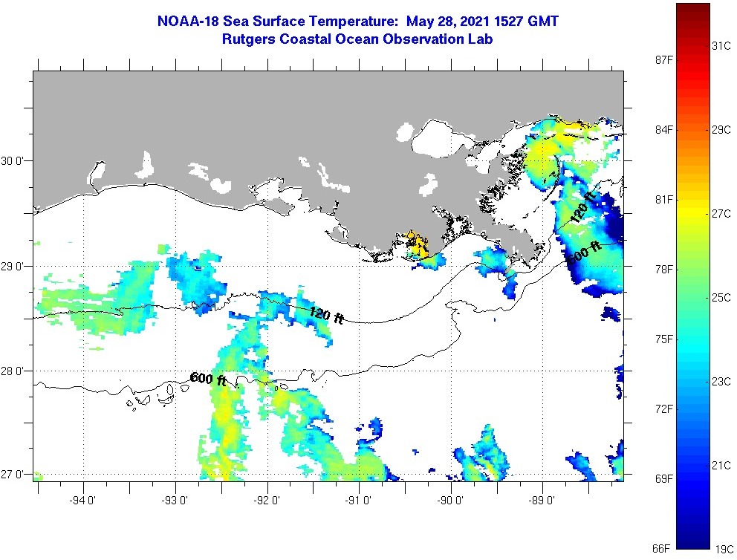The height and width of the screenshot is (560, 737).
Task: Click the -92 0' longitude label
Action: 267,501
